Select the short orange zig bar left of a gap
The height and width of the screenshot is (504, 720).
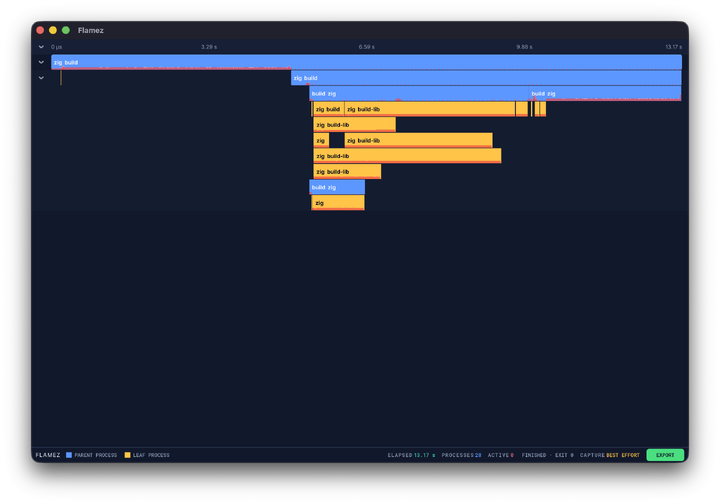(x=321, y=140)
